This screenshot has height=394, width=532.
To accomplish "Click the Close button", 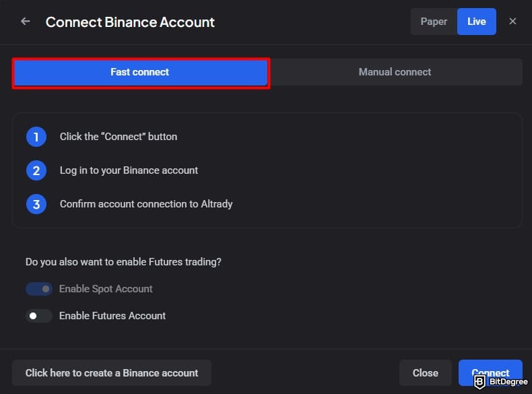I will [425, 372].
